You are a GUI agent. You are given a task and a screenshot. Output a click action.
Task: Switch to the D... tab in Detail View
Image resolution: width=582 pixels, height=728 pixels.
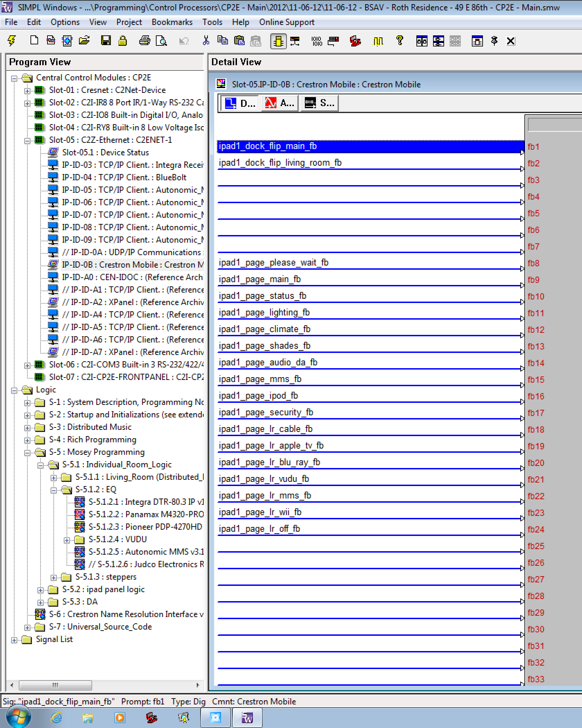(x=240, y=103)
